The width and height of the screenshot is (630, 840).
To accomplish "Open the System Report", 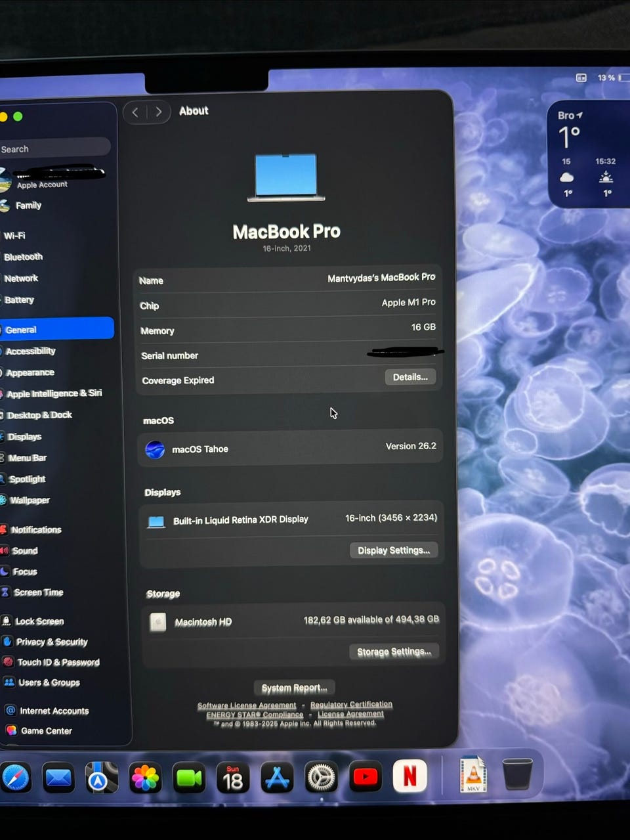I will pyautogui.click(x=294, y=688).
